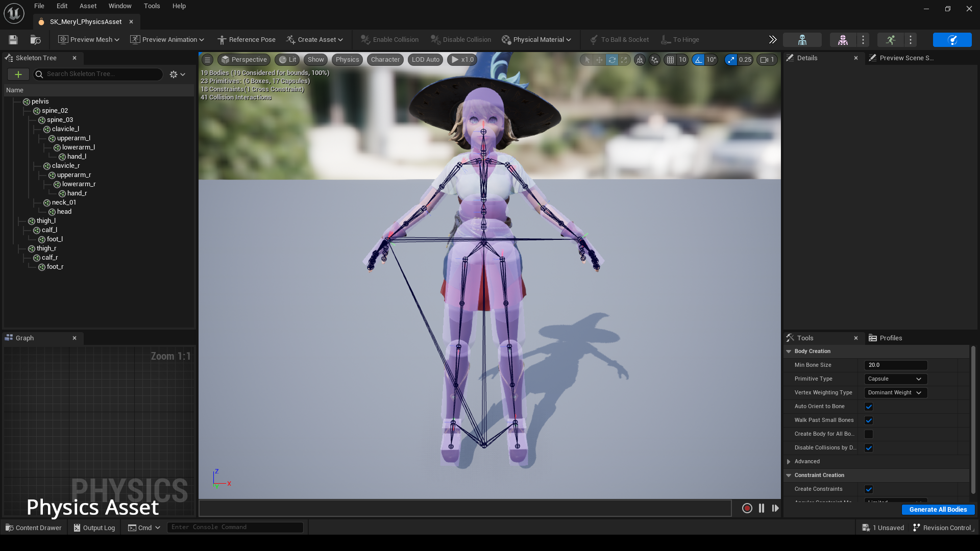980x551 pixels.
Task: Click Generate All Bodies
Action: pyautogui.click(x=938, y=510)
